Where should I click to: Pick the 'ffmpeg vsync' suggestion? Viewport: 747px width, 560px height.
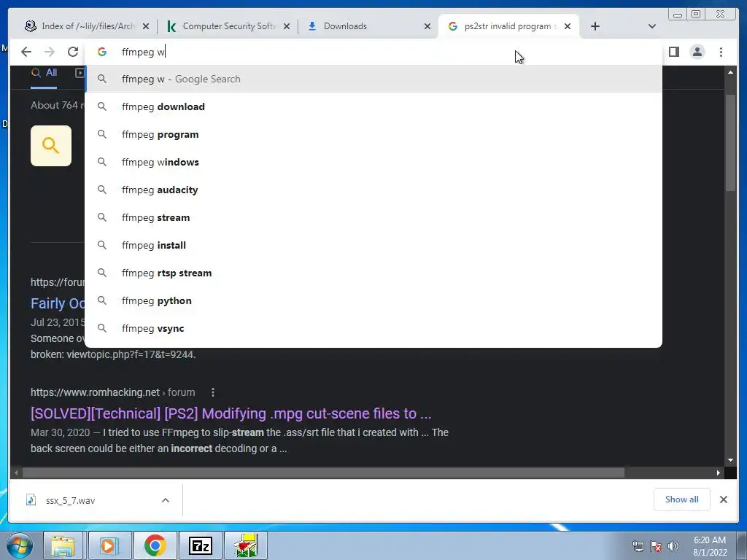pos(373,328)
